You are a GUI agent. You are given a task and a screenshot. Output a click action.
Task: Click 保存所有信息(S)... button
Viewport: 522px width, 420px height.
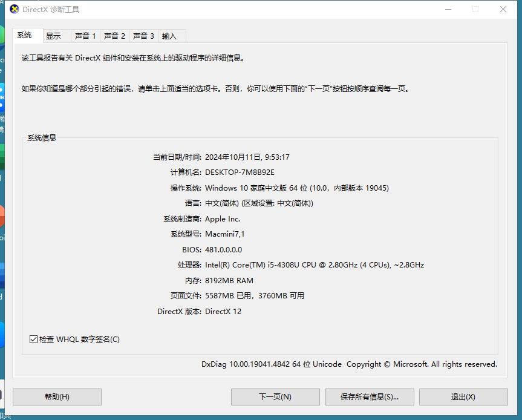(370, 396)
